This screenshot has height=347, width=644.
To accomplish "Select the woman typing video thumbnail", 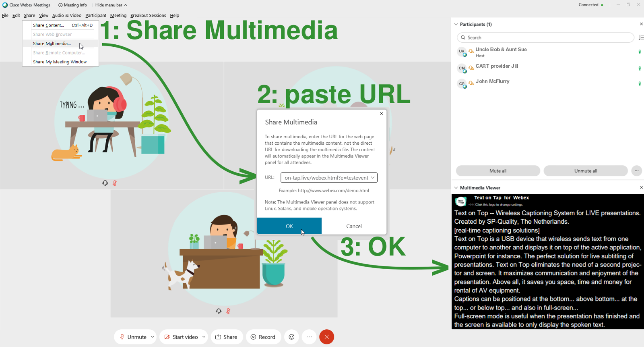I will click(112, 125).
